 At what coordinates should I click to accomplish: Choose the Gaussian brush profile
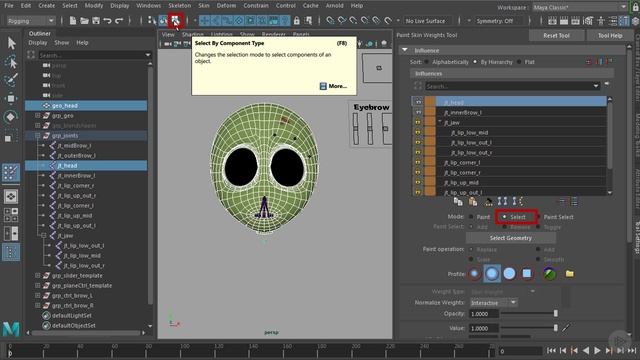pyautogui.click(x=474, y=273)
